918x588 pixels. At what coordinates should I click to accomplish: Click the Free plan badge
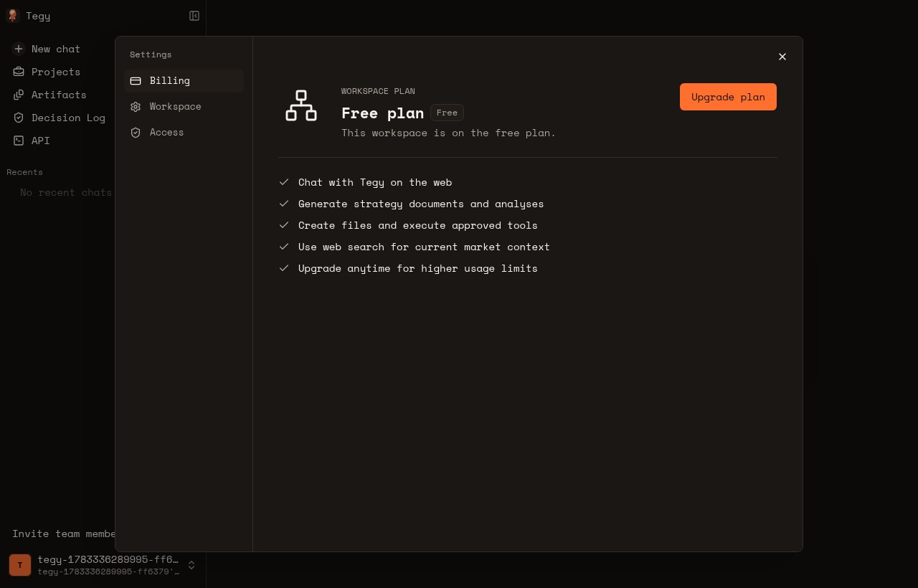(447, 113)
